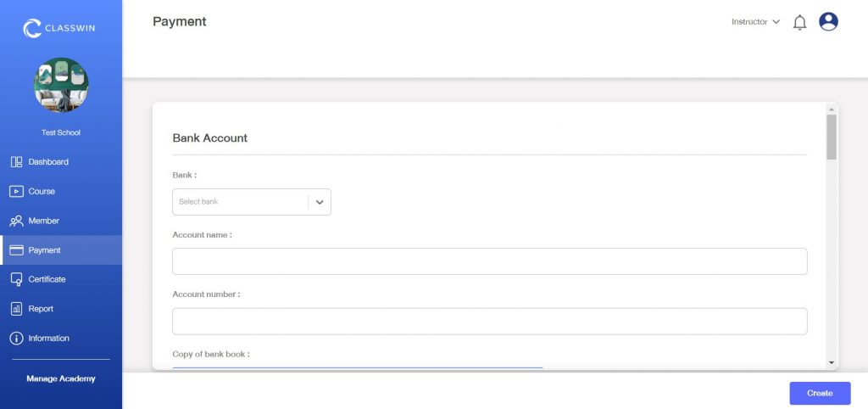Click the Classwin logo
The image size is (868, 409).
pos(61,29)
